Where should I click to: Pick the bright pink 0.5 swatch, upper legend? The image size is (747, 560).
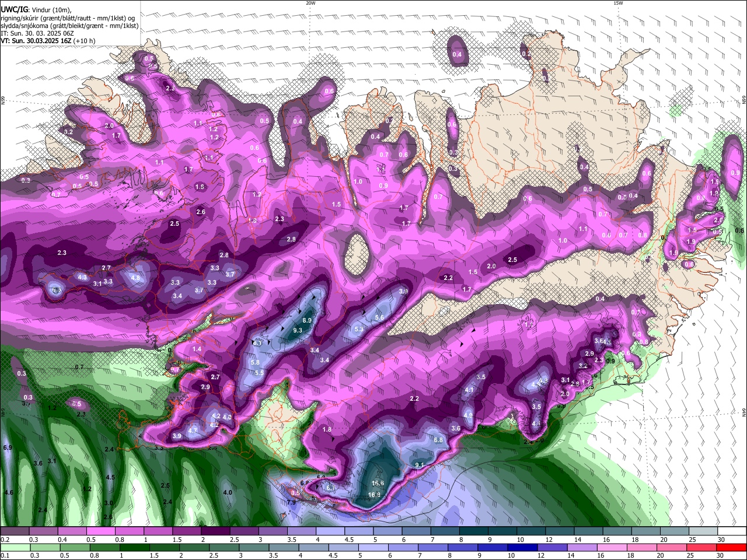point(102,531)
